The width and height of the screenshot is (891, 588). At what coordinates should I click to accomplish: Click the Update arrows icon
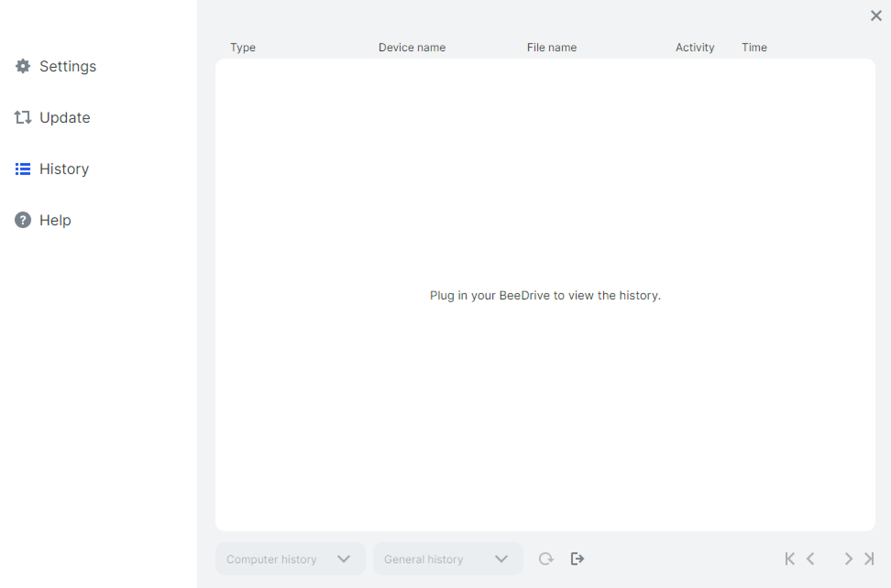[x=23, y=118]
